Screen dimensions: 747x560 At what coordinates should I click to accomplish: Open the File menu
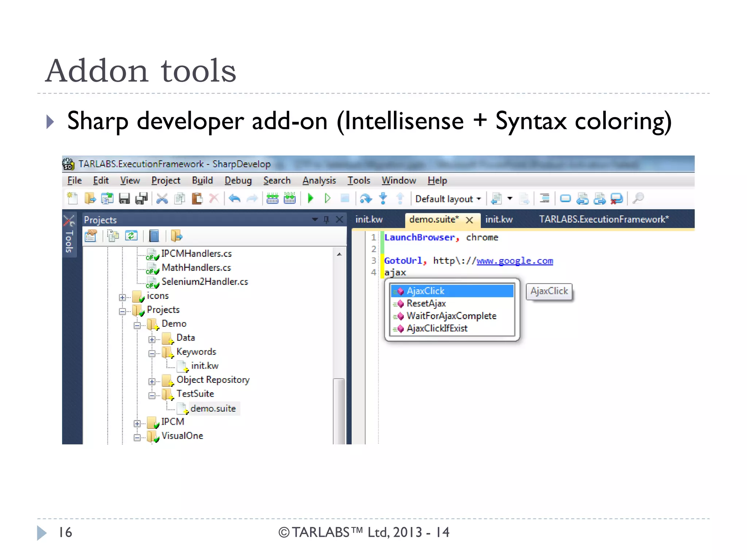tap(74, 180)
